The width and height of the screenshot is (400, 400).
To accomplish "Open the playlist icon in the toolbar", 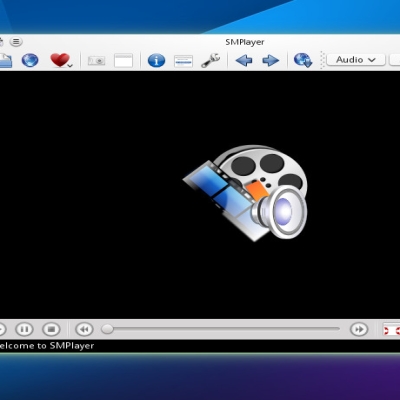I will click(183, 61).
